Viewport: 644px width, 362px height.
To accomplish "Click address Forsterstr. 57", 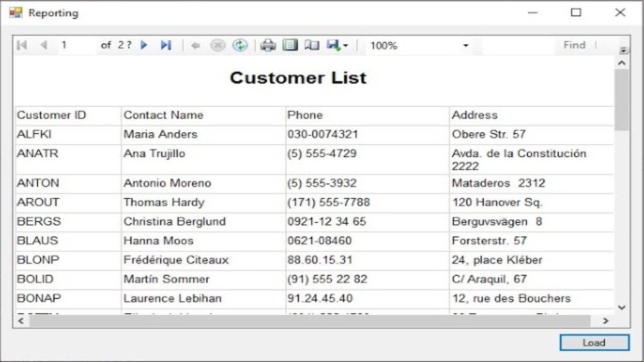I will [489, 241].
